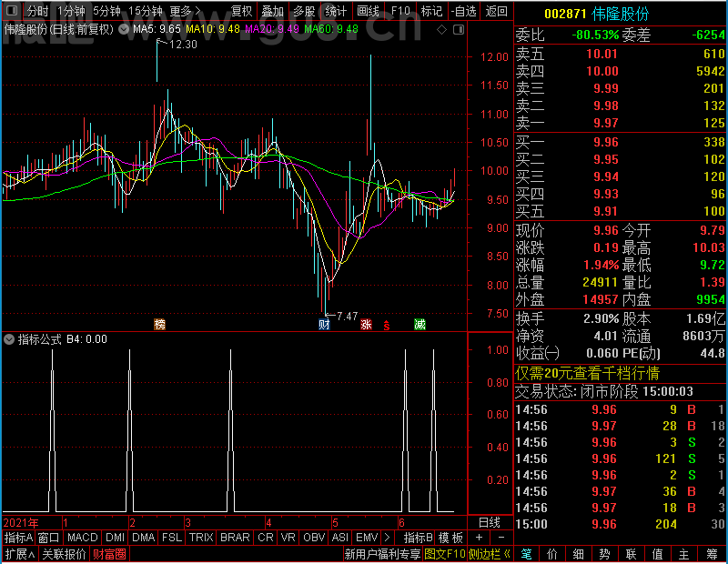728x564 pixels.
Task: Open the 复权 adjustment menu
Action: point(241,11)
